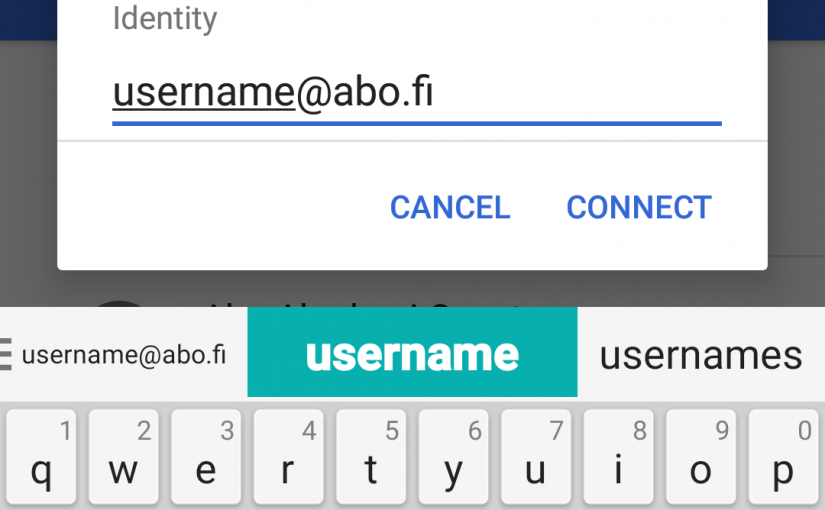This screenshot has height=510, width=825.
Task: Select the highlighted "username" suggestion
Action: (x=412, y=352)
